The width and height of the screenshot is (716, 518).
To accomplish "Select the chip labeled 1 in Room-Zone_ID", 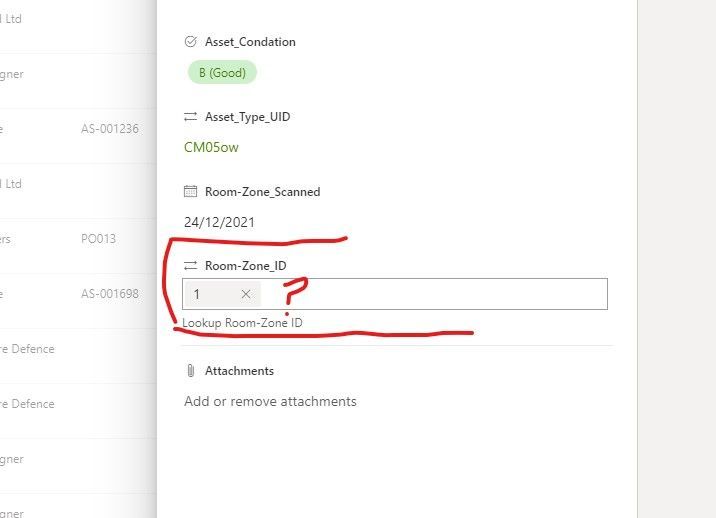I will click(198, 294).
